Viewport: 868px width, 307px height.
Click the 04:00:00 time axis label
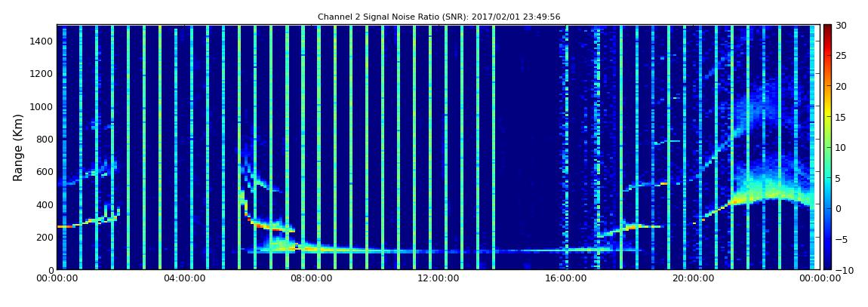pos(183,279)
